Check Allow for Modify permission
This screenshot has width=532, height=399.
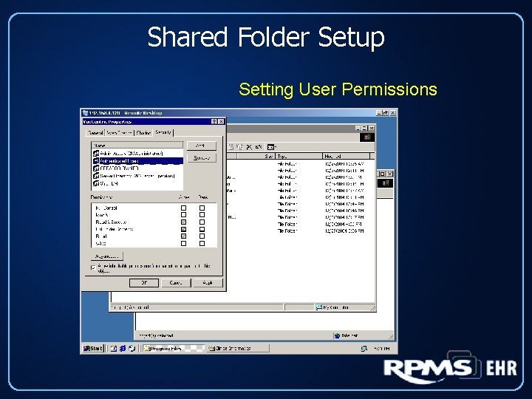click(x=183, y=215)
